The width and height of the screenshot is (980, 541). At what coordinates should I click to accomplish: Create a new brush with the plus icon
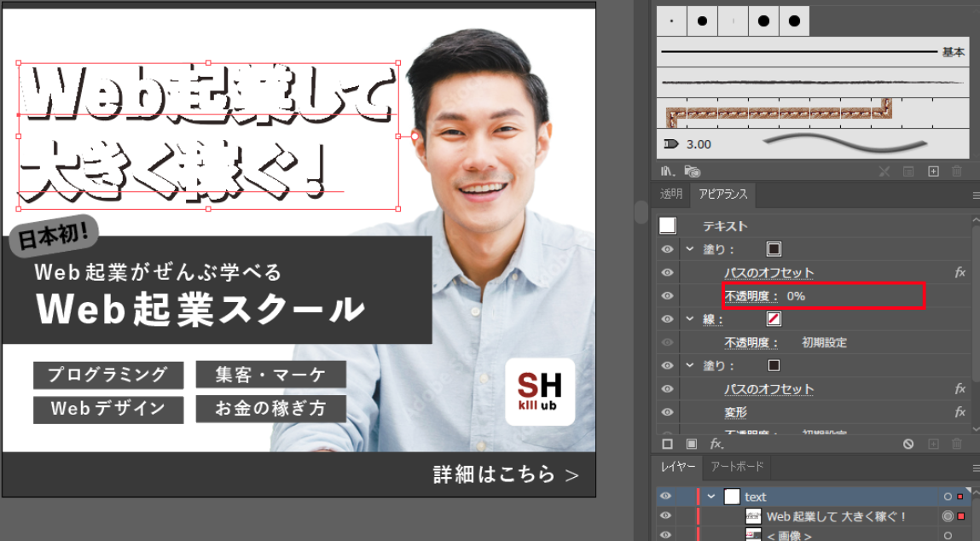(933, 171)
